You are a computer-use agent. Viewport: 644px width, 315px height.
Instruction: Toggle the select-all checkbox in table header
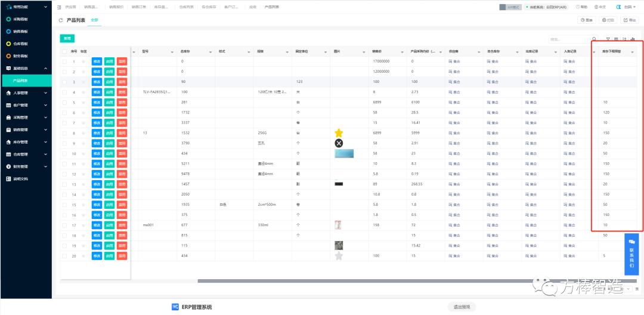point(64,52)
